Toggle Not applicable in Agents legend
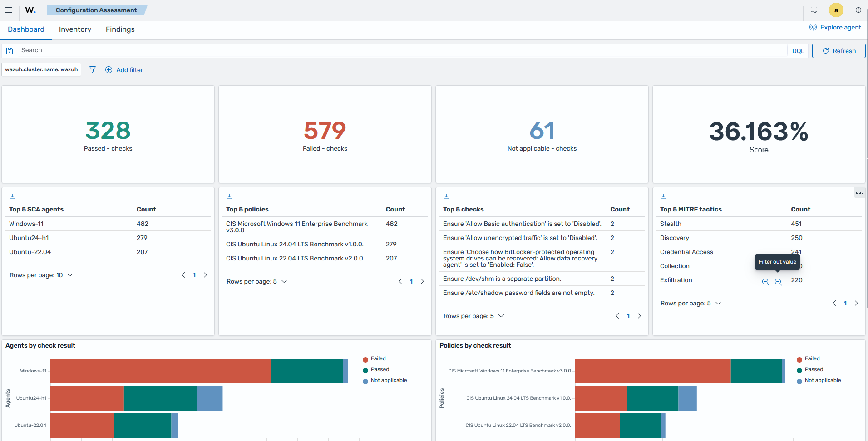 (x=385, y=381)
